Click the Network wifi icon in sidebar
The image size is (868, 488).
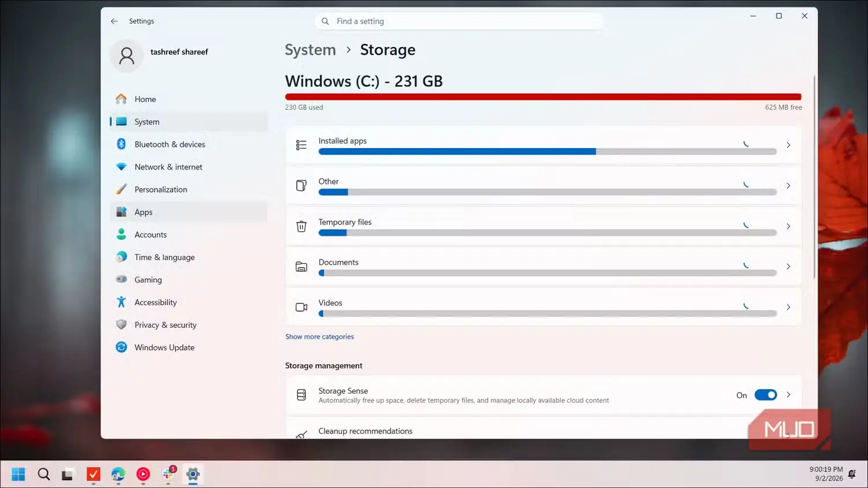pos(121,167)
